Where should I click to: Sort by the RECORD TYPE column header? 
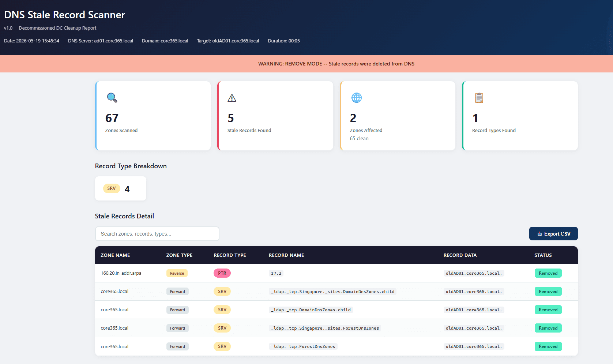click(x=230, y=255)
